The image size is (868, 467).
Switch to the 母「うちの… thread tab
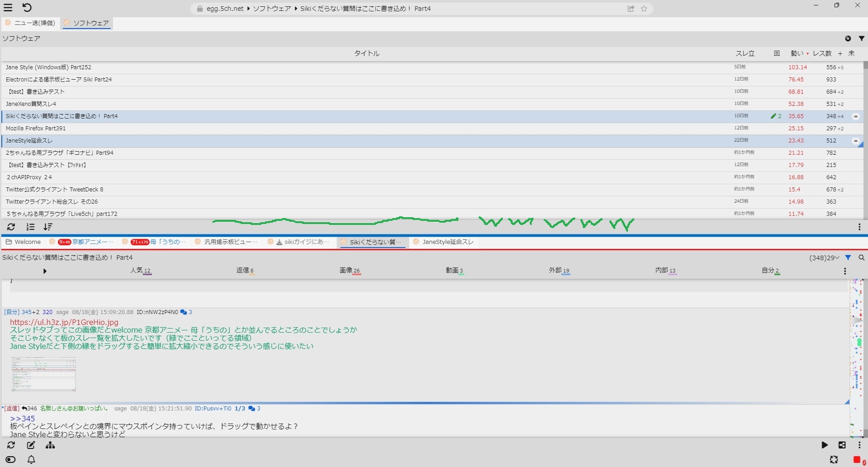coord(154,242)
